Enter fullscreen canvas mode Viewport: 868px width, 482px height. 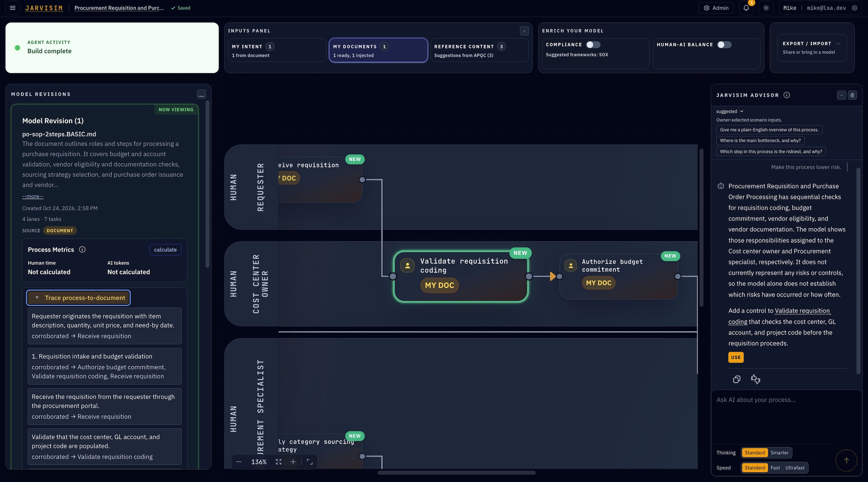[x=310, y=462]
